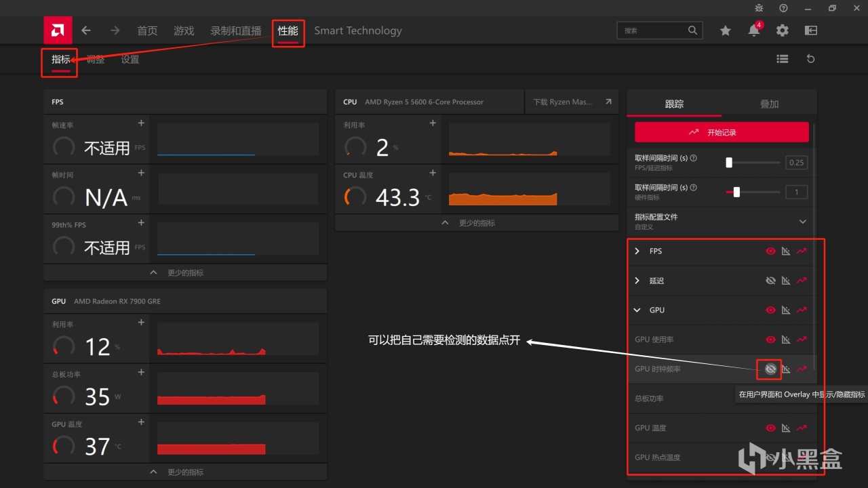The image size is (868, 488).
Task: Click the AMD logo home icon
Action: [58, 30]
